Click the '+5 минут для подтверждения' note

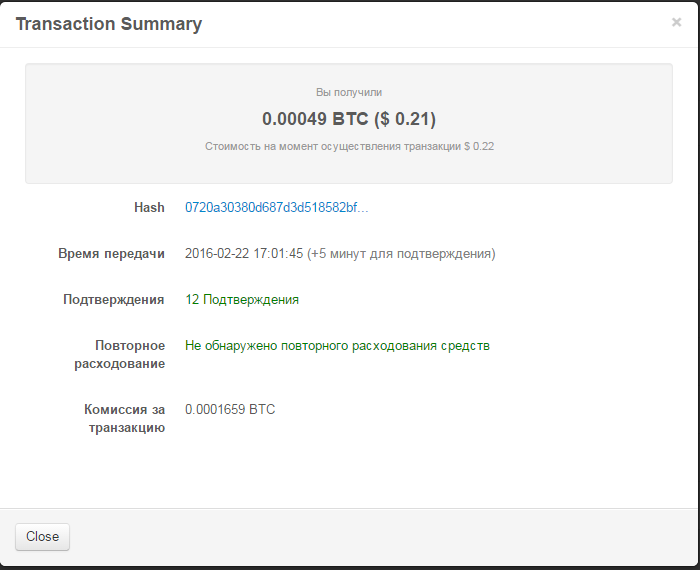pyautogui.click(x=401, y=254)
